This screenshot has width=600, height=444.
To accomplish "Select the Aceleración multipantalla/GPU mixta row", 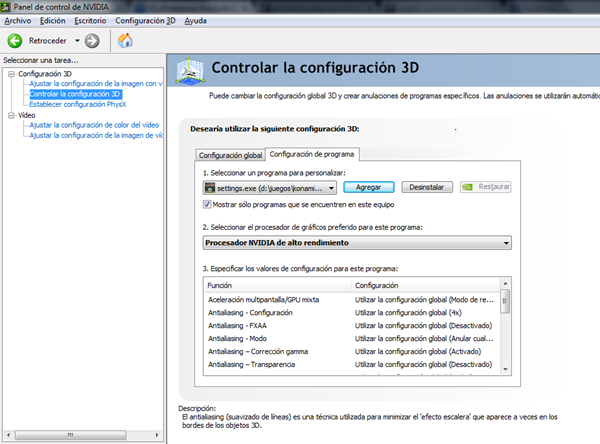I will pyautogui.click(x=352, y=300).
